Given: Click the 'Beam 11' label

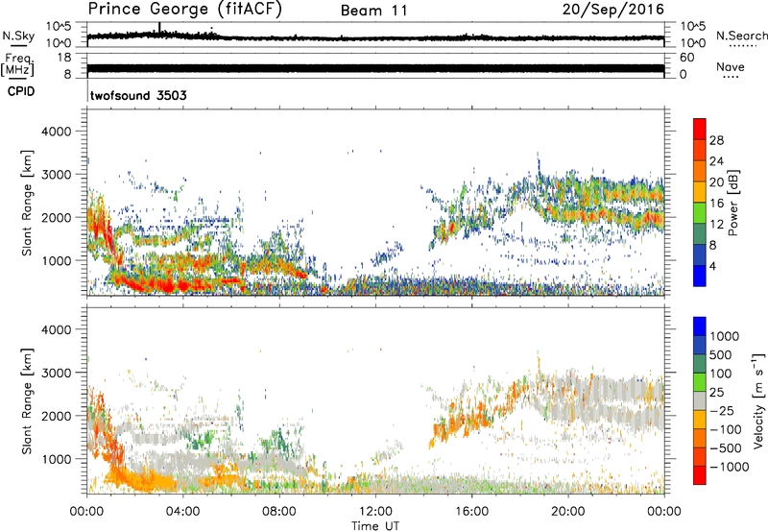Looking at the screenshot, I should [374, 11].
